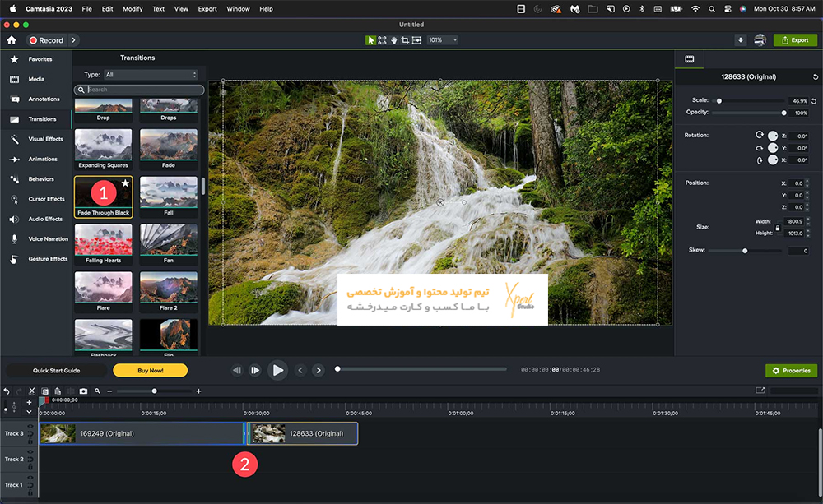Open the Transitions tab in sidebar

pyautogui.click(x=35, y=119)
